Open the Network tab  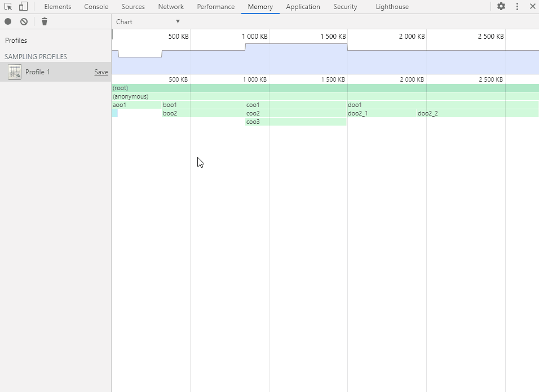(171, 7)
